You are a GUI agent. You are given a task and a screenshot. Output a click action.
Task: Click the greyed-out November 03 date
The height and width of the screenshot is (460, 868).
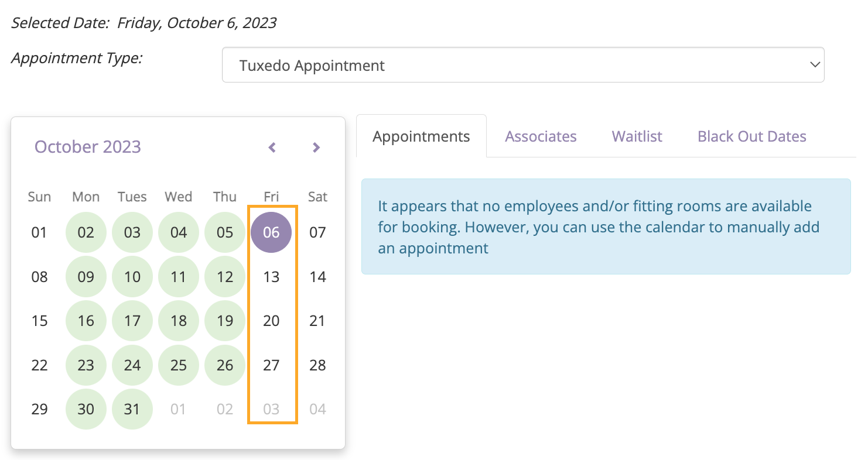click(271, 409)
